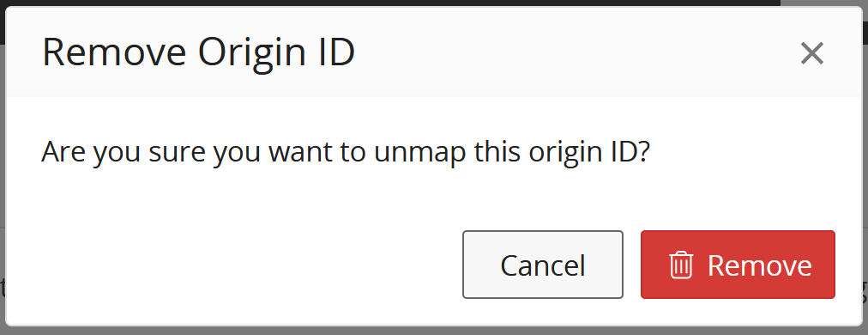Image resolution: width=868 pixels, height=335 pixels.
Task: Select the word "unmap" in the message
Action: [420, 153]
